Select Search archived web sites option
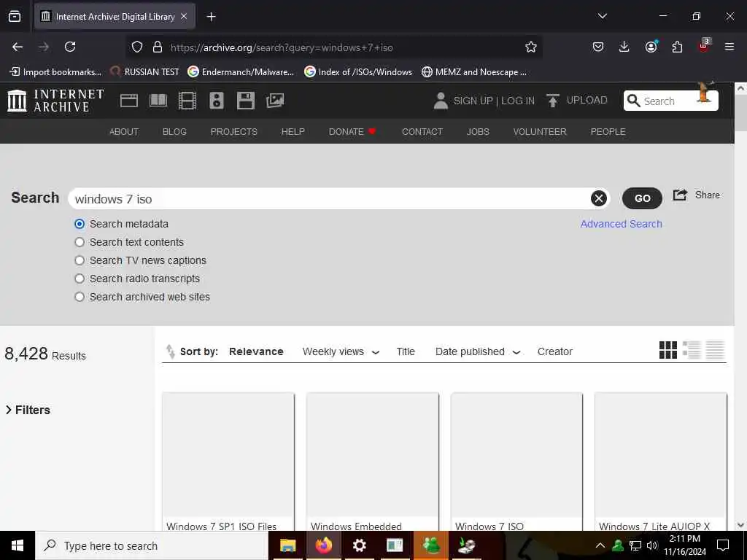 coord(80,297)
